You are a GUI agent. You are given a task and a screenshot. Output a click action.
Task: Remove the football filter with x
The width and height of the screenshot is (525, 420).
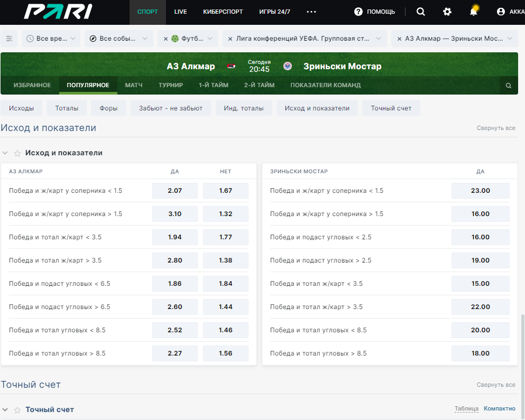165,39
